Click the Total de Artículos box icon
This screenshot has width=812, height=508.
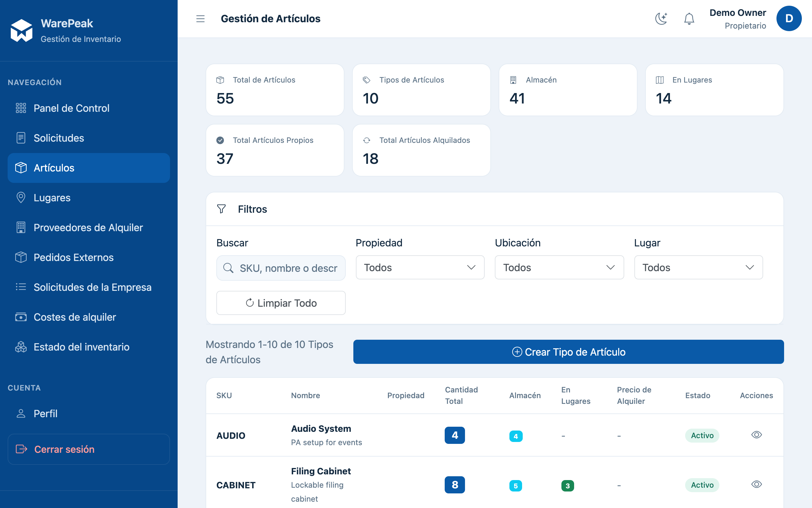[x=220, y=80]
